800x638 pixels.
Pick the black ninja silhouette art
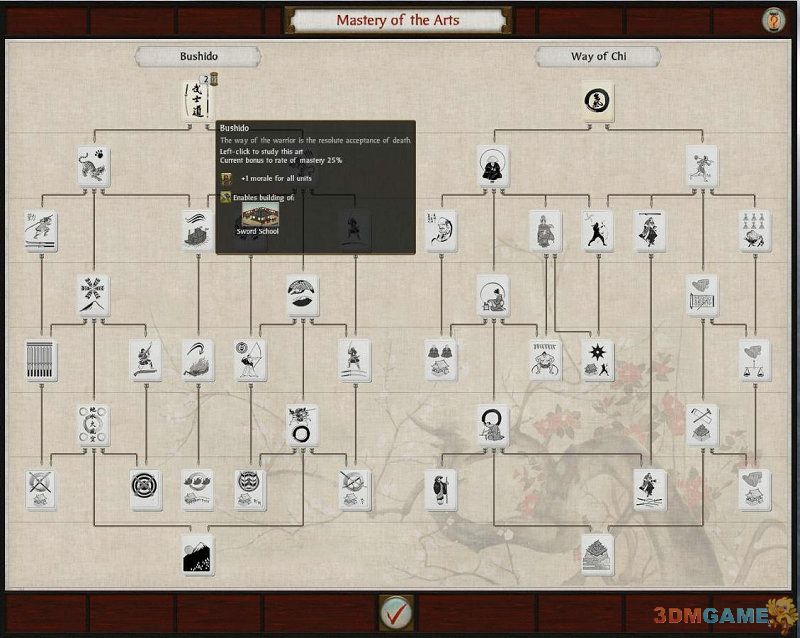[x=598, y=231]
